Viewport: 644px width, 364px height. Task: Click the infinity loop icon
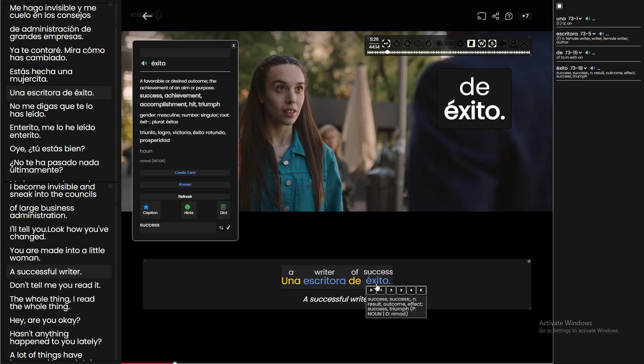449,43
